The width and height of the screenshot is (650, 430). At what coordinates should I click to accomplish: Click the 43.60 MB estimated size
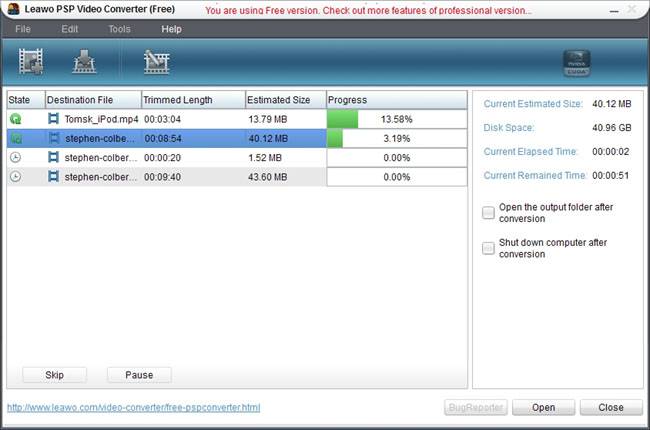(x=268, y=177)
